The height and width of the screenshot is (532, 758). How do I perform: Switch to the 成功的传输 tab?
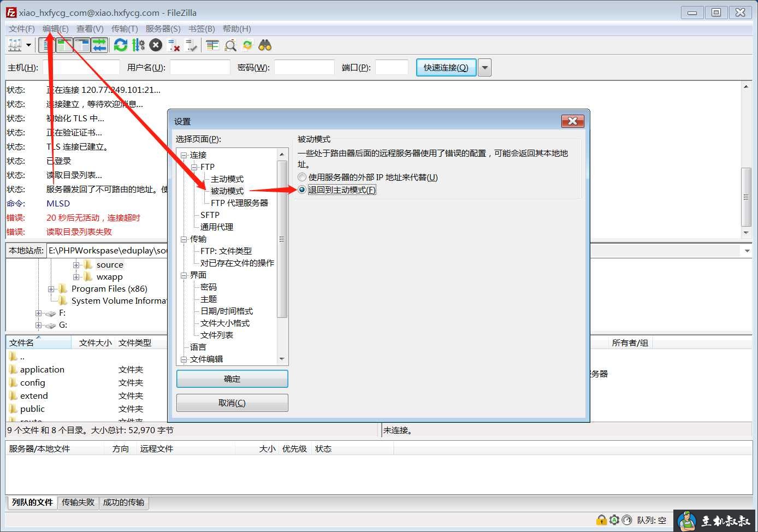click(x=124, y=502)
